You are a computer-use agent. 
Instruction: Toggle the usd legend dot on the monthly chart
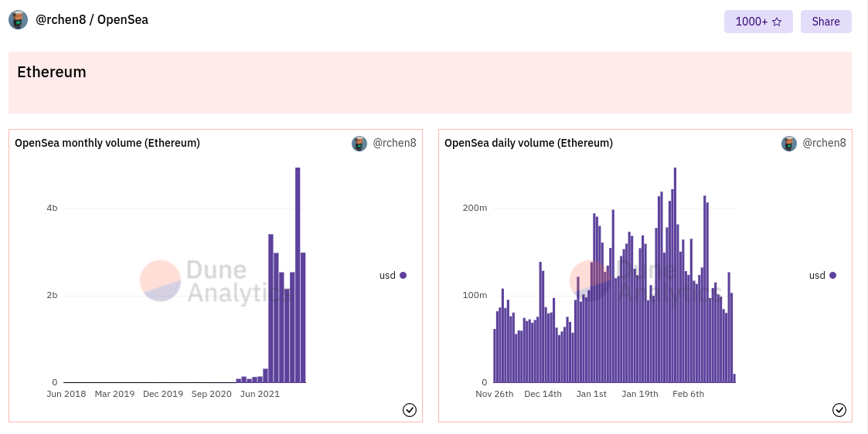(x=403, y=276)
